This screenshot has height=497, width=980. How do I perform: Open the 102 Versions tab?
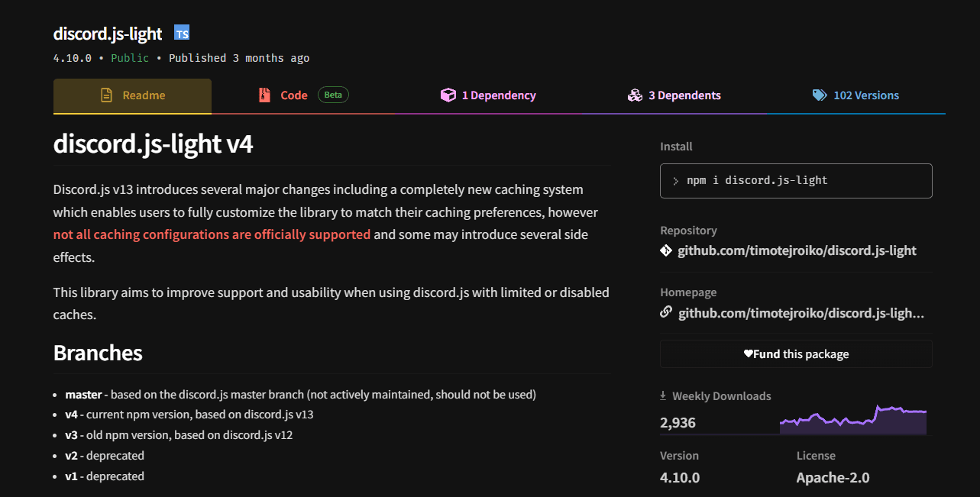(x=865, y=95)
